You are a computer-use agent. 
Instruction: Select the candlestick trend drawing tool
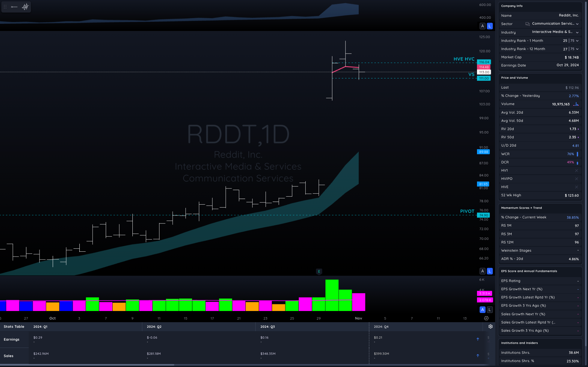pyautogui.click(x=25, y=7)
